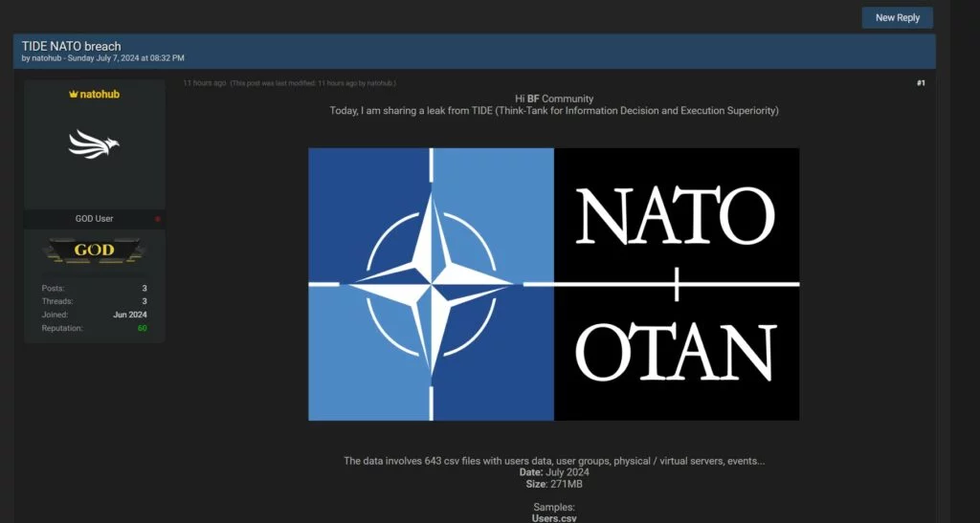Click the green reputation score 60
This screenshot has height=523, width=980.
click(142, 328)
